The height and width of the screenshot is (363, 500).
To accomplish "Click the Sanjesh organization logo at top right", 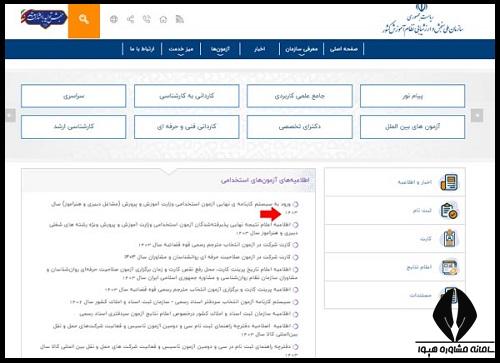I will [x=423, y=20].
